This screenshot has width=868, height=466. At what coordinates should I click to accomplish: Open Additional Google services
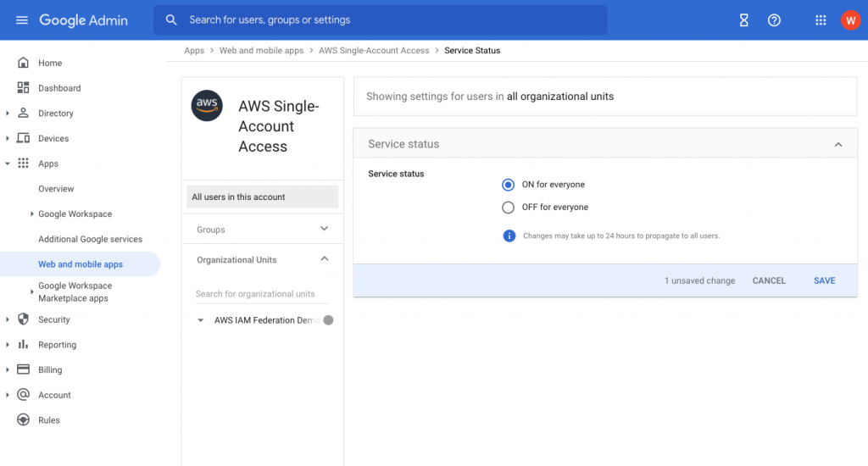90,239
